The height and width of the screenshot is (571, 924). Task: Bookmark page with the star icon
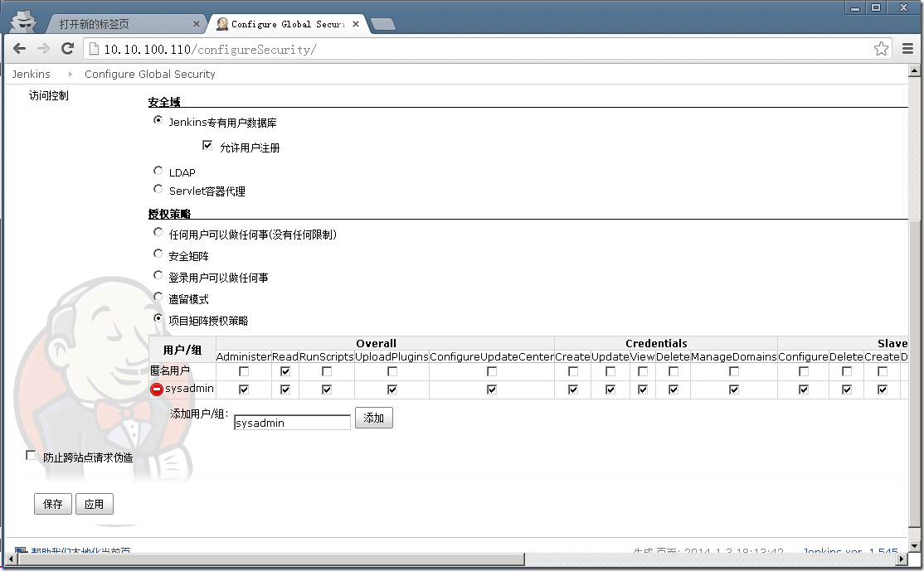881,49
